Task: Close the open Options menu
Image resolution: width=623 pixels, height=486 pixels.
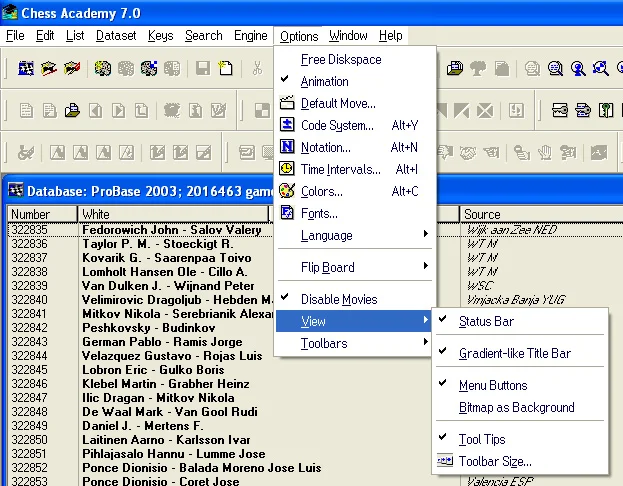Action: pyautogui.click(x=299, y=36)
